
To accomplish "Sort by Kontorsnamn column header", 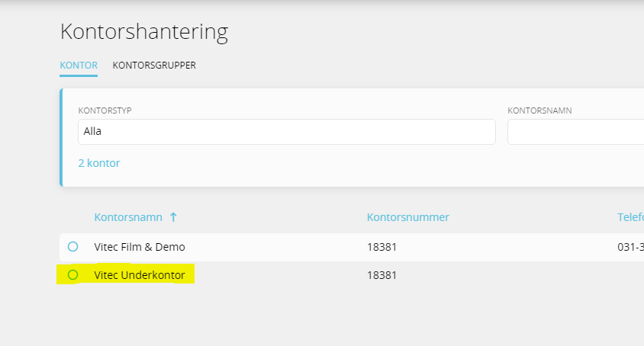I will pos(128,217).
